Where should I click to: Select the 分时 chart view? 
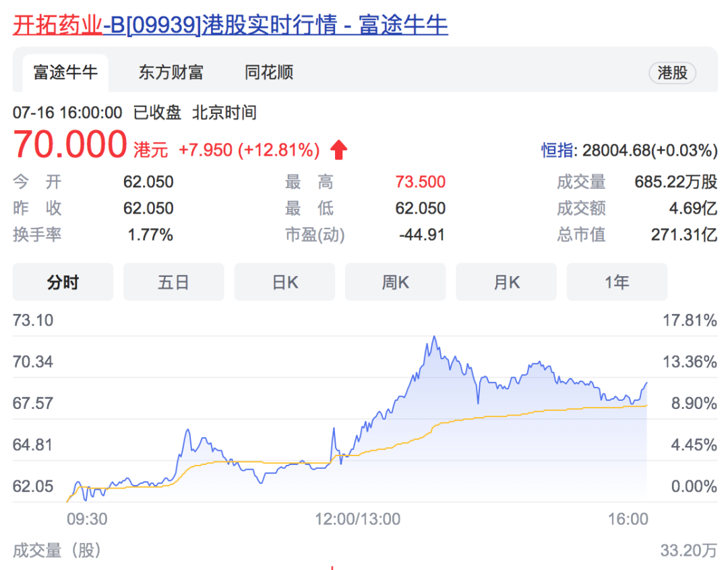63,282
